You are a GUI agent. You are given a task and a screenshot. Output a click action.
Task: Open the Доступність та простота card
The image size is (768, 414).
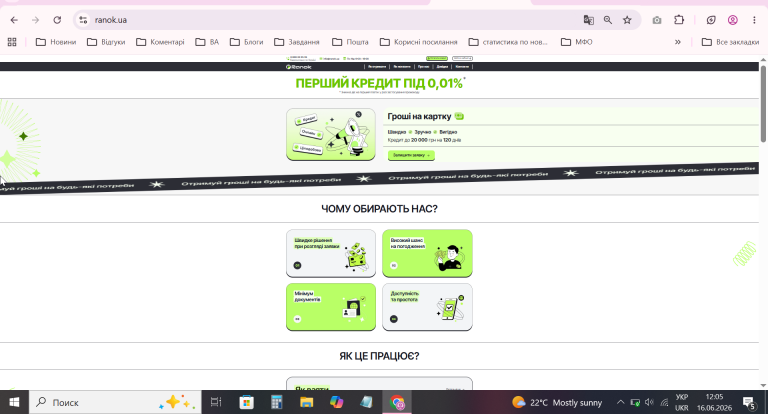[427, 307]
